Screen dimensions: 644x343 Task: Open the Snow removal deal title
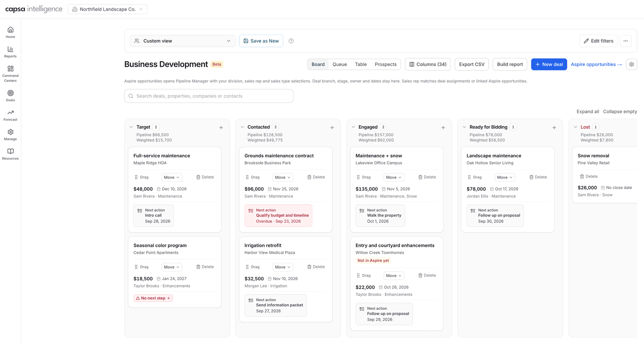pyautogui.click(x=593, y=156)
